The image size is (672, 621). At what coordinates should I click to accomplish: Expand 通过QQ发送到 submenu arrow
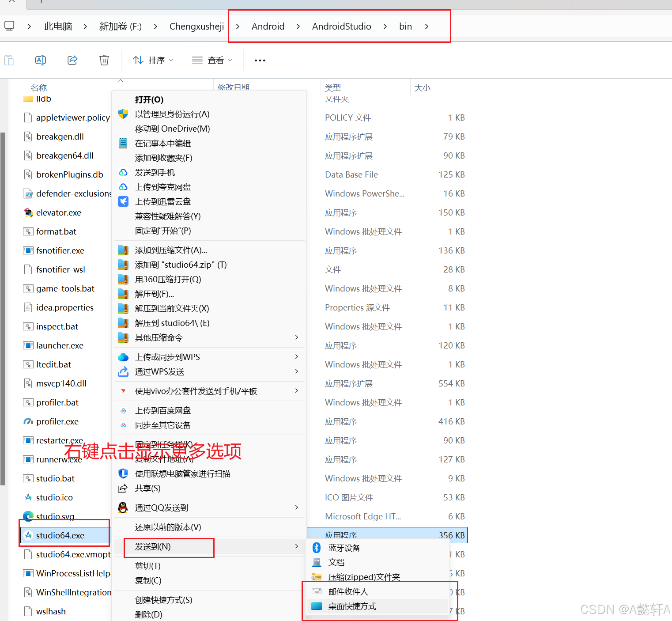click(x=297, y=507)
